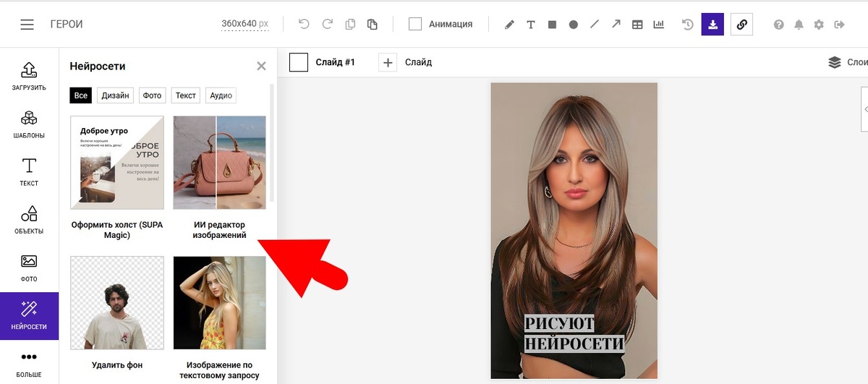Click the ГЕРОИ project title
Screen dimensions: 868x384
67,24
